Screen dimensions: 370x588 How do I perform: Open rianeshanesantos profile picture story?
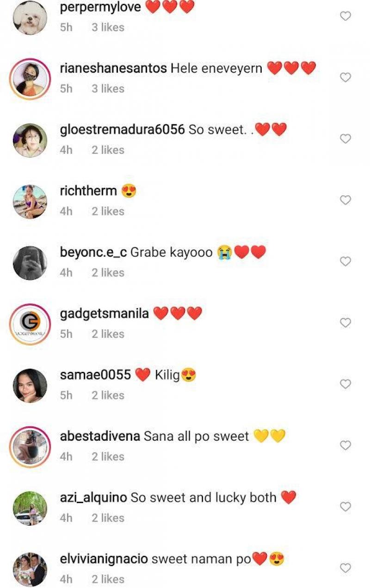[x=30, y=79]
